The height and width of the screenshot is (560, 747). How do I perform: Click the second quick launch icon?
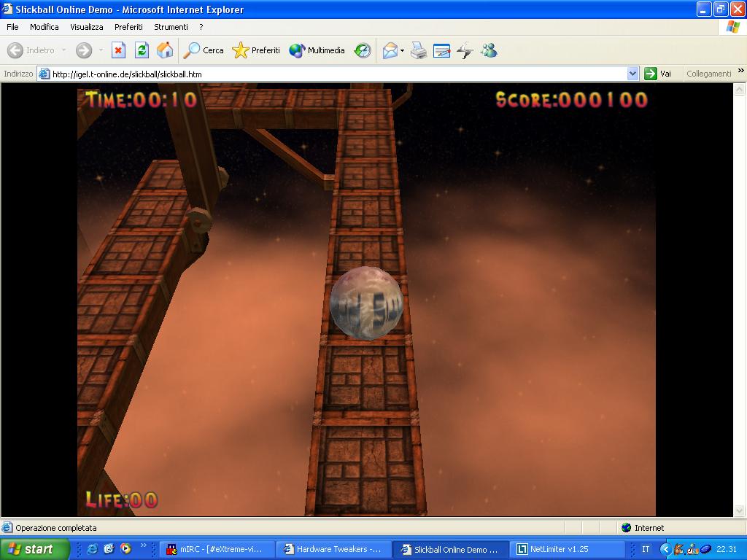(109, 549)
